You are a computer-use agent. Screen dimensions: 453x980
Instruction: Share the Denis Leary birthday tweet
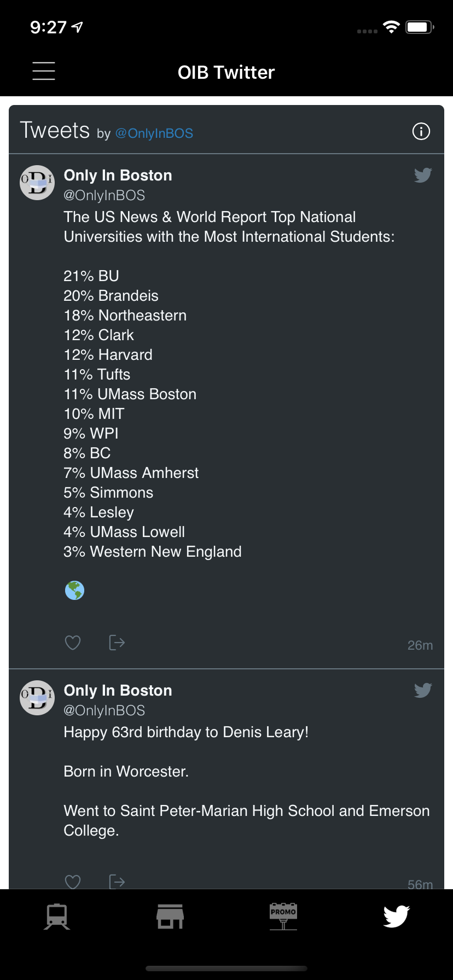click(117, 881)
